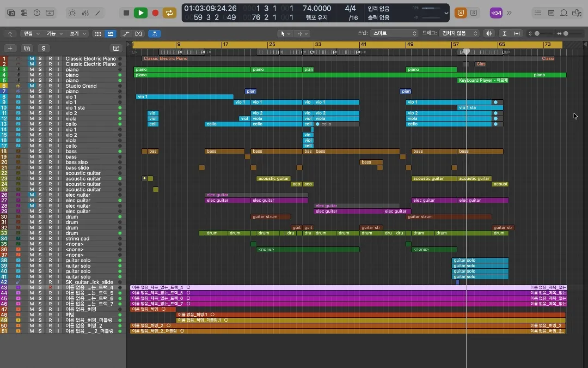Open the 드래그 dropdown set to 겹치지 않음
Image resolution: width=588 pixels, height=368 pixels.
pyautogui.click(x=459, y=33)
